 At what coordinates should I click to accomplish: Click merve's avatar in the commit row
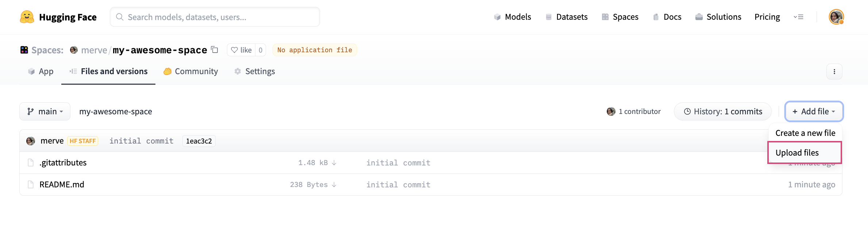(31, 141)
